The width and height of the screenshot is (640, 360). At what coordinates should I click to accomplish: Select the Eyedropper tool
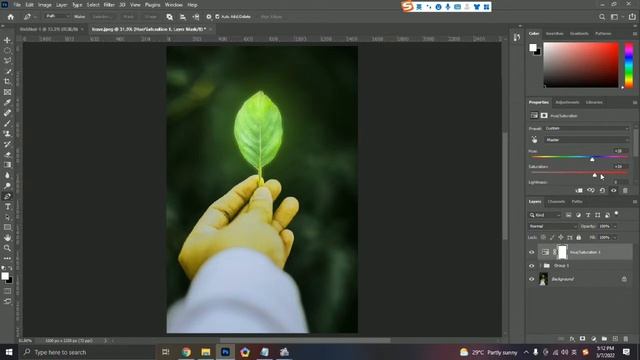tap(7, 102)
